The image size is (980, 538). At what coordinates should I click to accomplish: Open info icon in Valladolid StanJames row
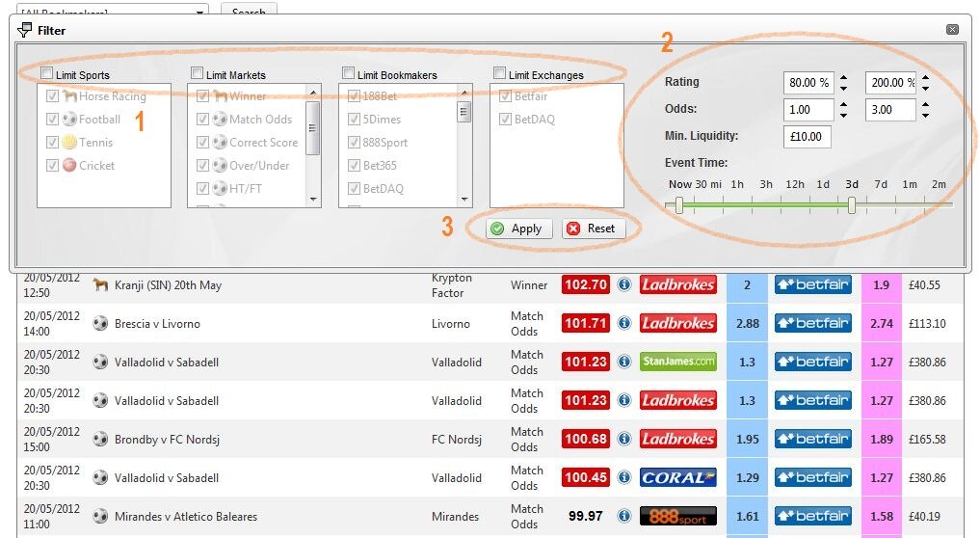coord(623,362)
